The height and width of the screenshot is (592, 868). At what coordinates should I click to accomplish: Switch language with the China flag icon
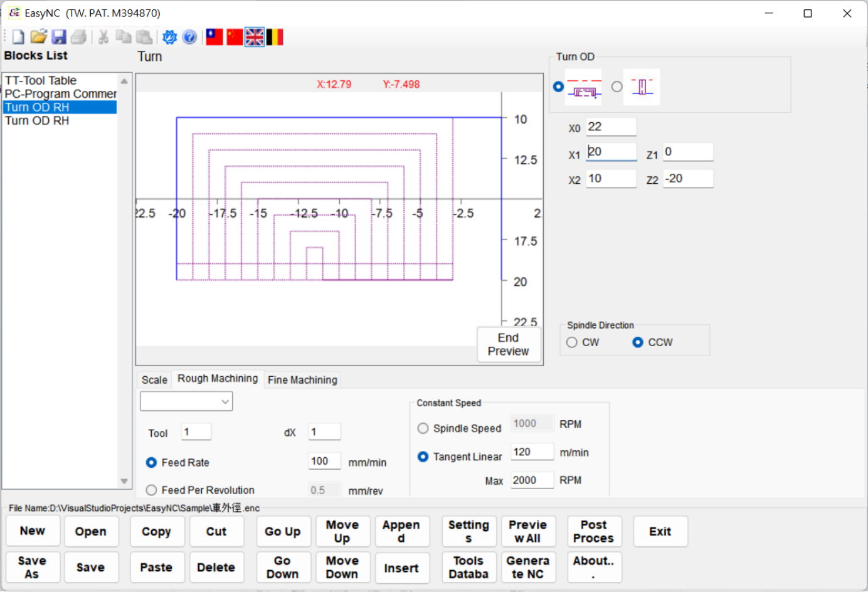[235, 37]
